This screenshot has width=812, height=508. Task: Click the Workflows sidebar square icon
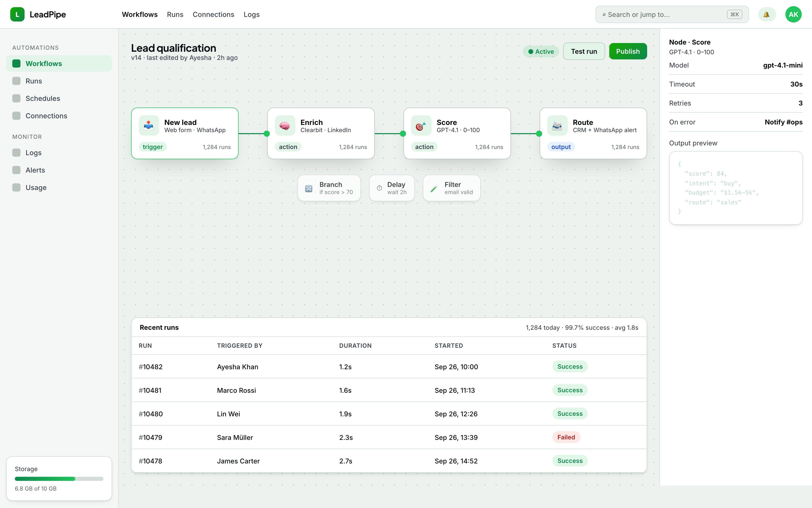point(16,63)
